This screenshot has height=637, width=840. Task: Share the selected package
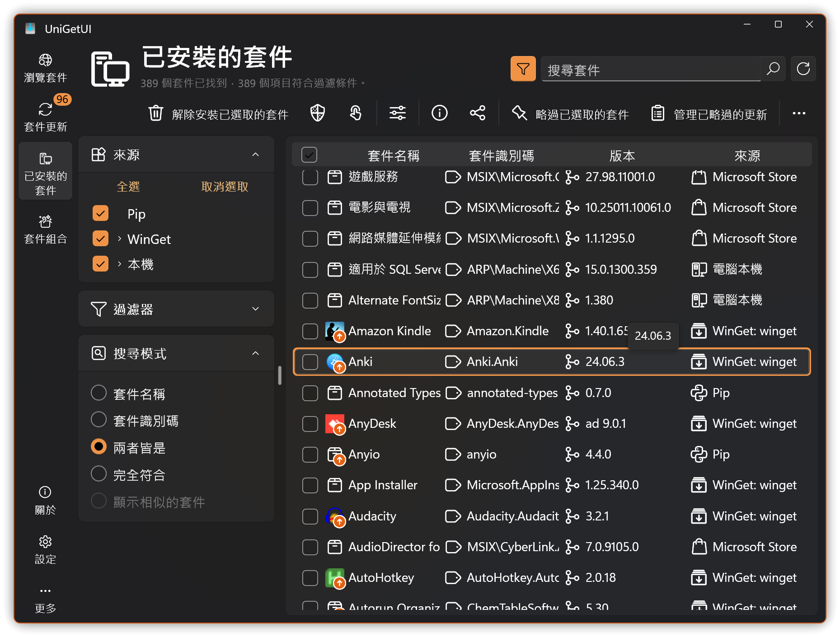pos(478,113)
